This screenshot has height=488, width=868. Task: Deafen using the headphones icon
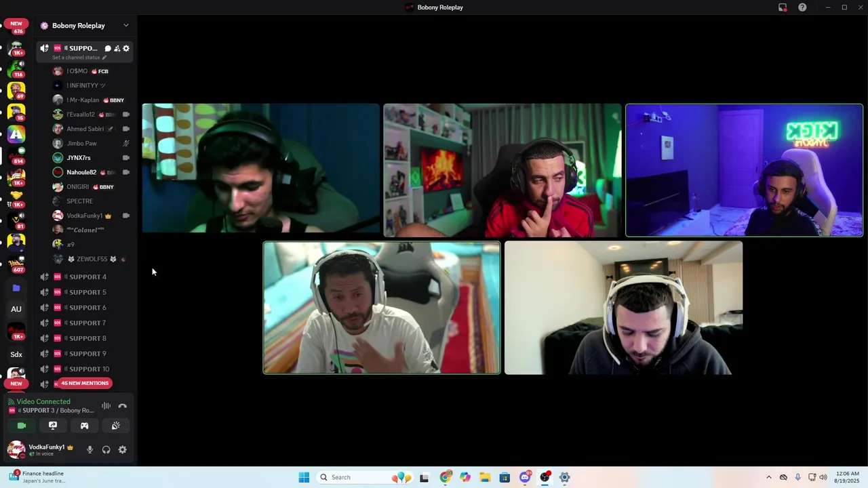(106, 449)
